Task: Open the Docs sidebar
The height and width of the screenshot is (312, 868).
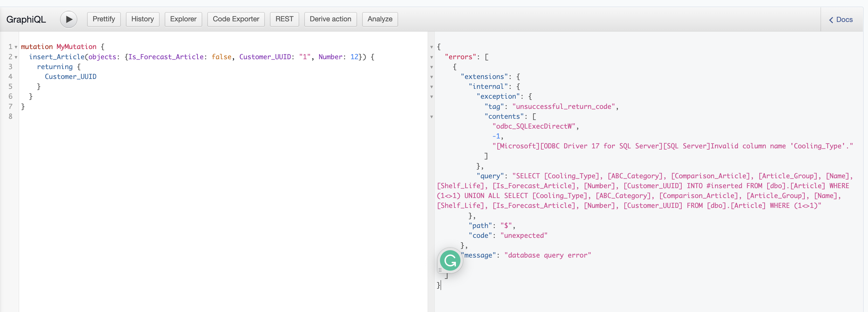Action: 841,19
